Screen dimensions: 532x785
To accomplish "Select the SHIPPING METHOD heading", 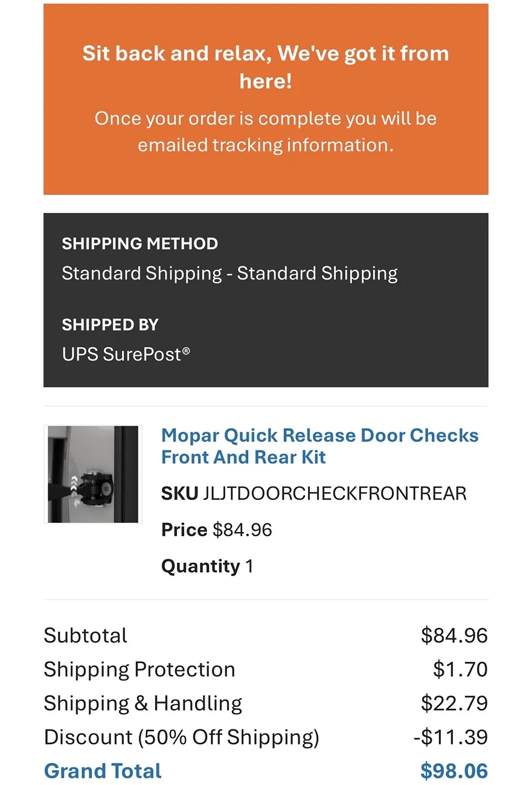I will coord(140,244).
